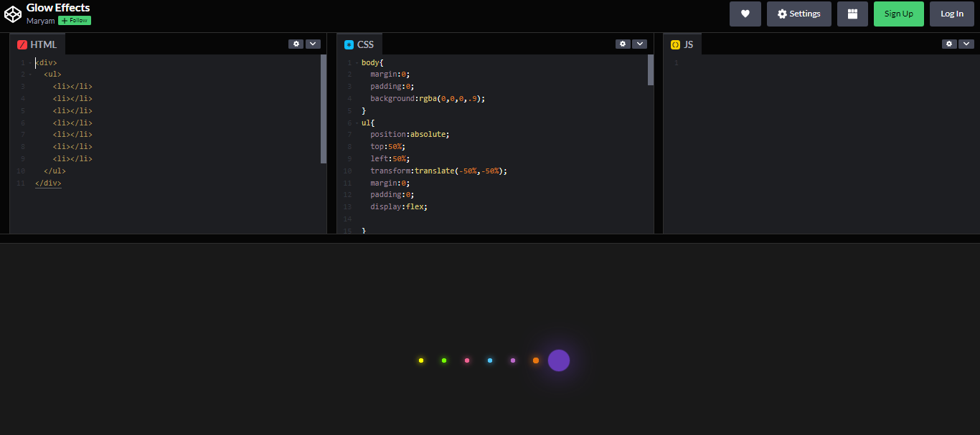The width and height of the screenshot is (980, 435).
Task: Expand the CSS panel dropdown chevron
Action: [x=639, y=44]
